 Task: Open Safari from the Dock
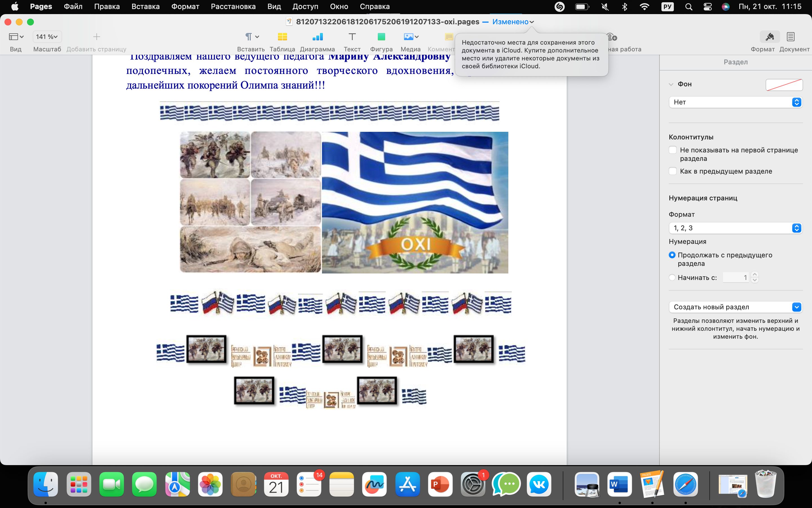[x=685, y=484]
